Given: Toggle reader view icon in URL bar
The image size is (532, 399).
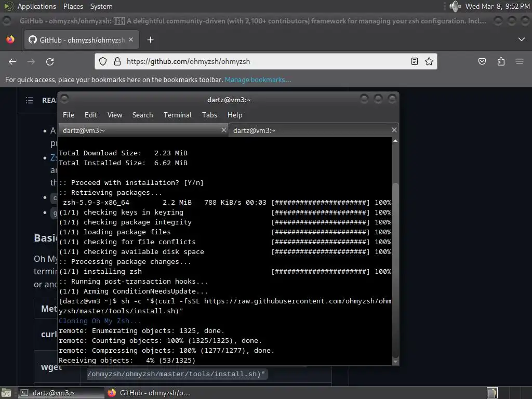Looking at the screenshot, I should pyautogui.click(x=414, y=61).
